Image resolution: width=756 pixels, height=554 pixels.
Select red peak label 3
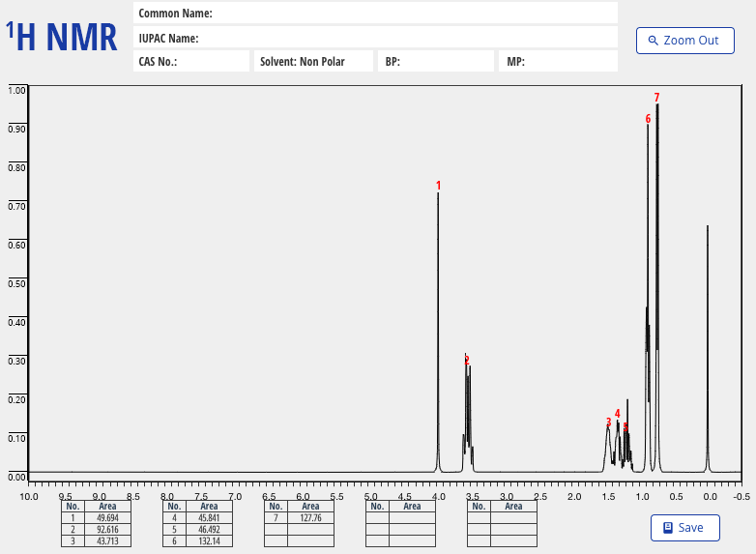[x=608, y=423]
